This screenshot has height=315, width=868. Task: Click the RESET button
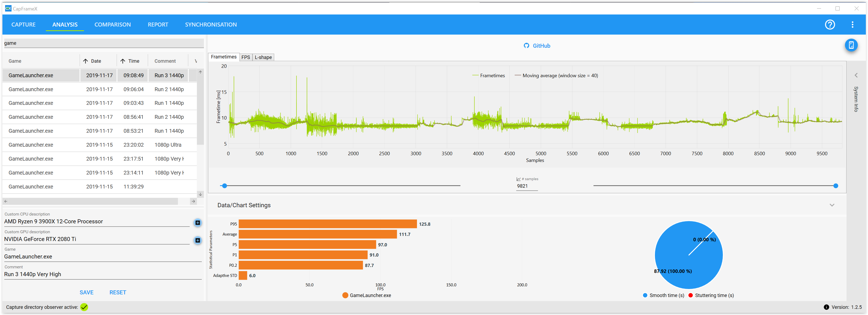pyautogui.click(x=118, y=292)
